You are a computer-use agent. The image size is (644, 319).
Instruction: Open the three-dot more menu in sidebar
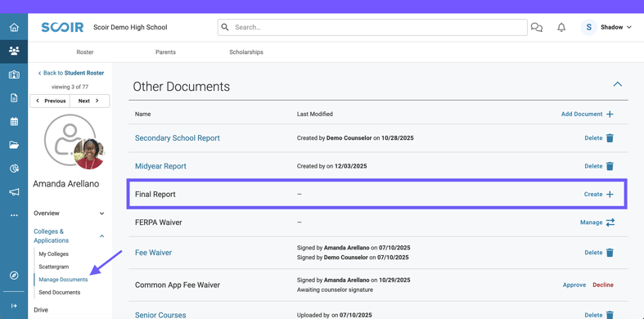pos(14,215)
